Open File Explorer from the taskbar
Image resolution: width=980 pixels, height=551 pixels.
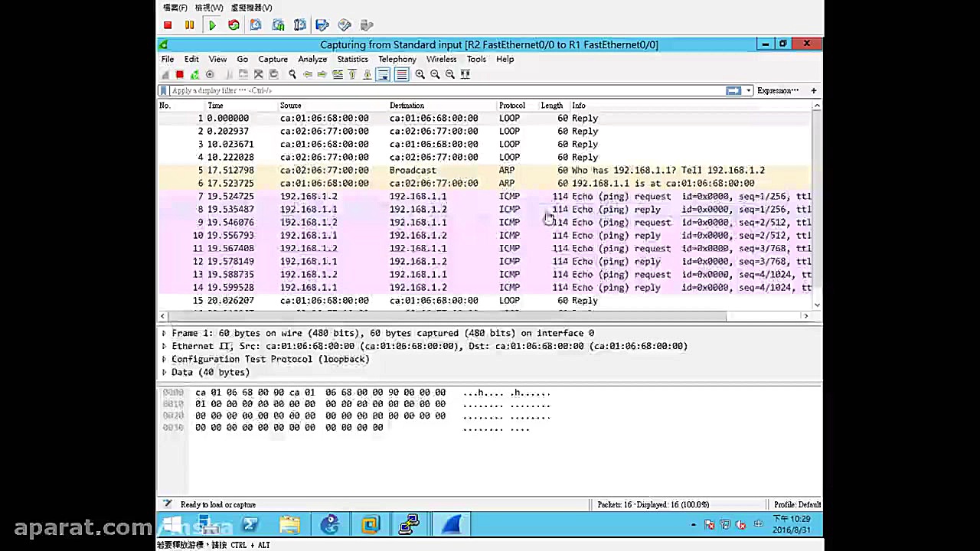pyautogui.click(x=289, y=524)
